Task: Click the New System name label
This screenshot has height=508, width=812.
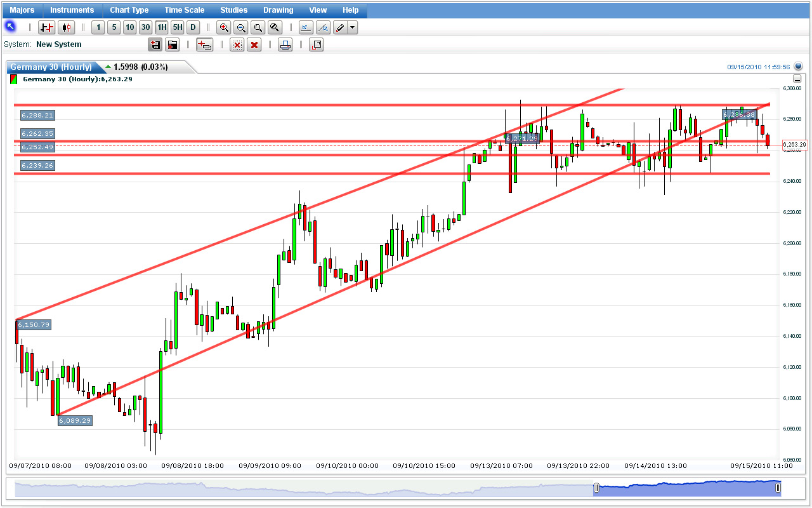Action: tap(59, 44)
